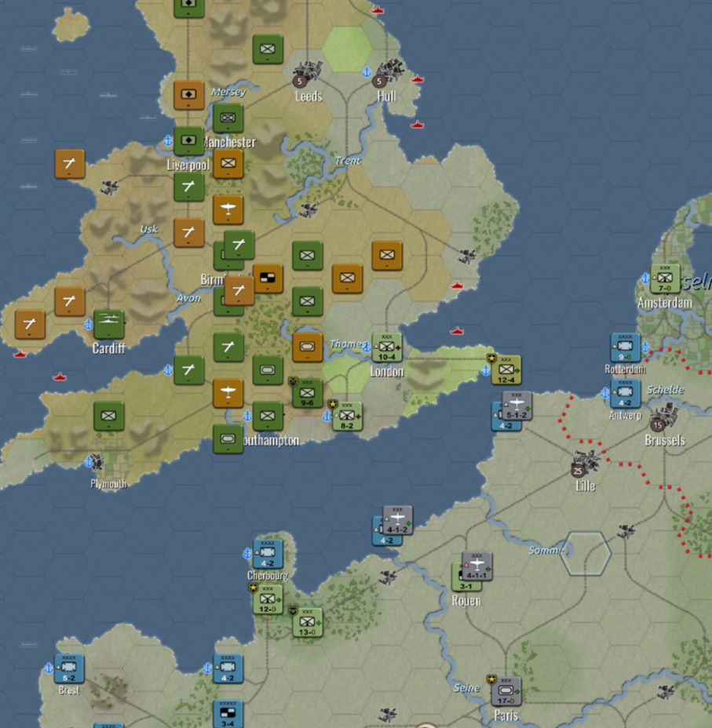Select the 9-0 garrison at Rotterdam
Image resolution: width=712 pixels, height=728 pixels.
click(x=625, y=348)
